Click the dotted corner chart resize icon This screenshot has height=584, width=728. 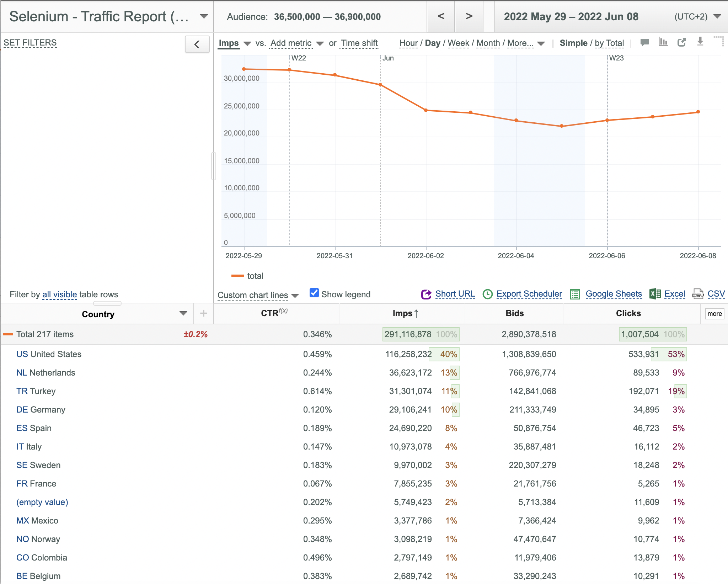[x=719, y=41]
